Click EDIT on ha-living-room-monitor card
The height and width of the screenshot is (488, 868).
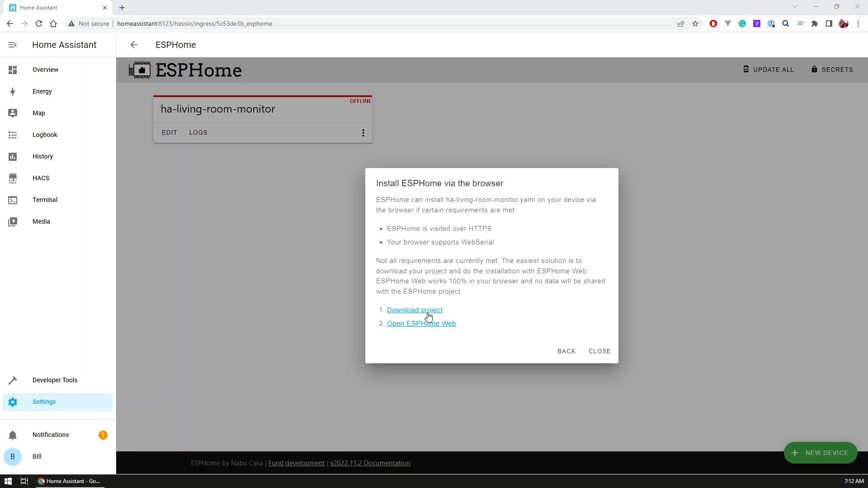[x=170, y=132]
